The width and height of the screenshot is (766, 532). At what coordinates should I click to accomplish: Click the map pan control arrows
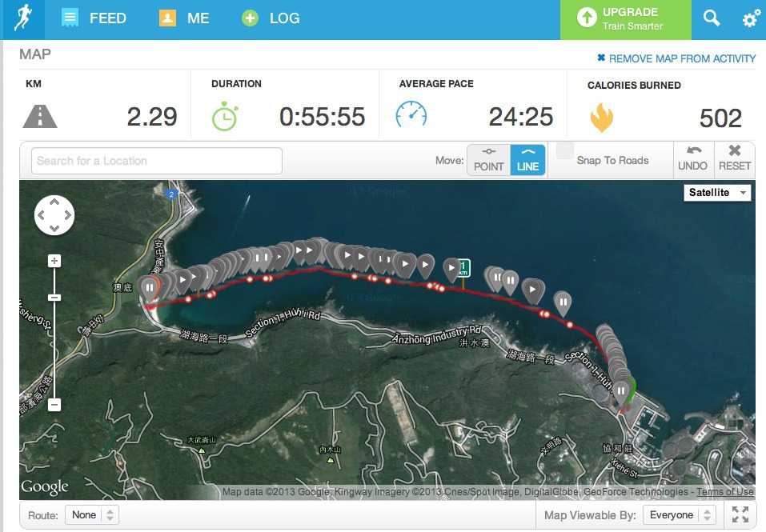click(x=54, y=215)
